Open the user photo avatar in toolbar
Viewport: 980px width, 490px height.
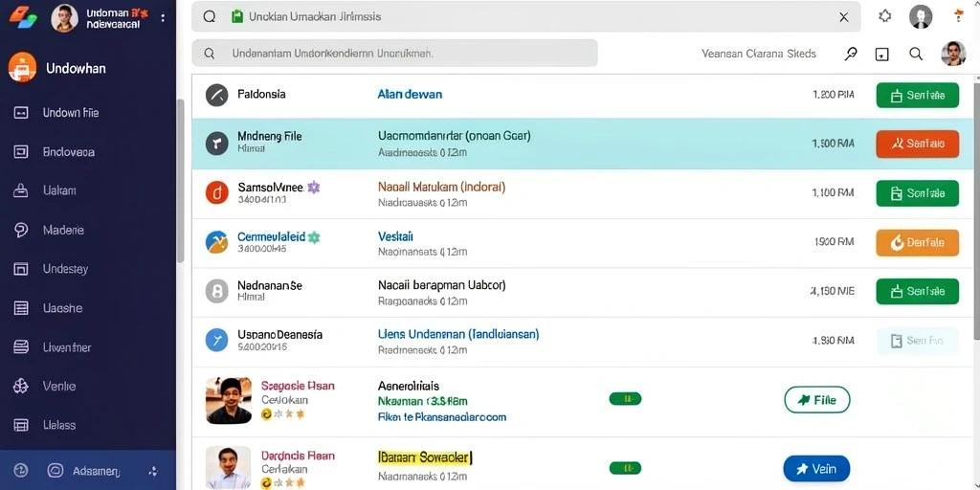point(953,54)
